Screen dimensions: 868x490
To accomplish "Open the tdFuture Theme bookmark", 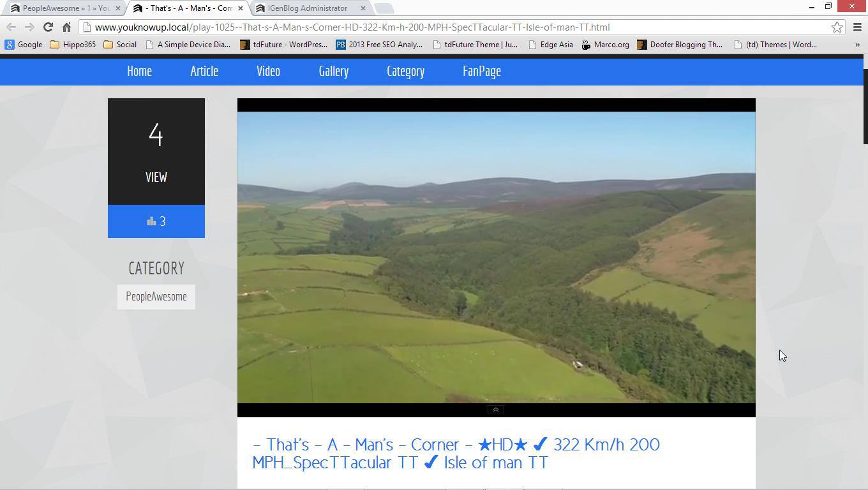I will [475, 45].
